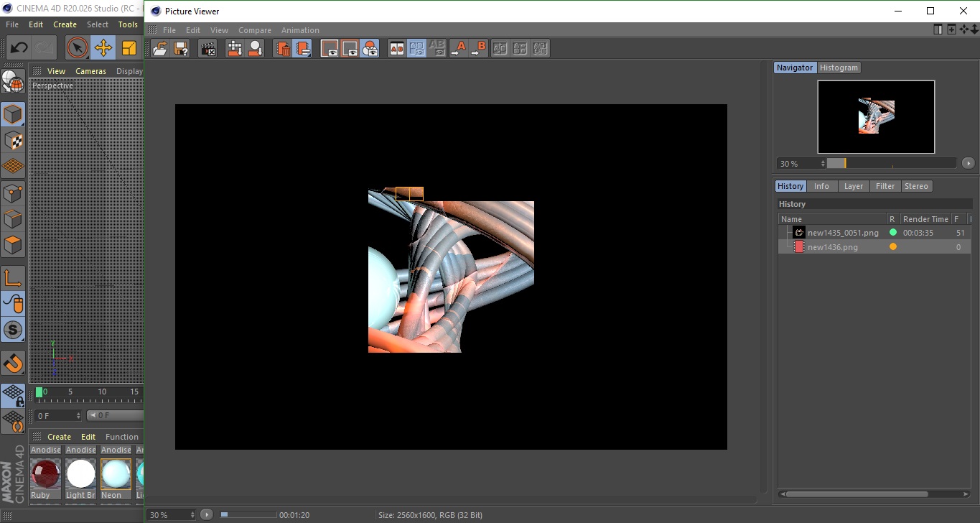The image size is (980, 523).
Task: Select the Polygons mode icon in left sidebar
Action: coord(13,244)
